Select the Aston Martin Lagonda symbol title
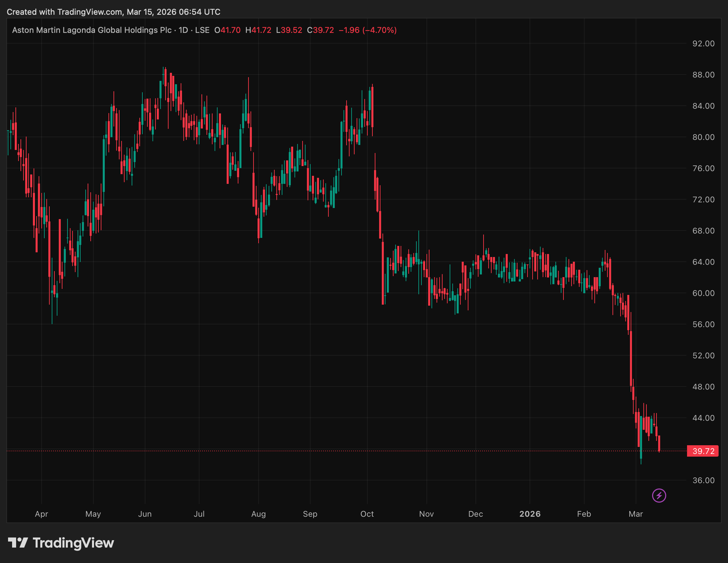 point(92,30)
